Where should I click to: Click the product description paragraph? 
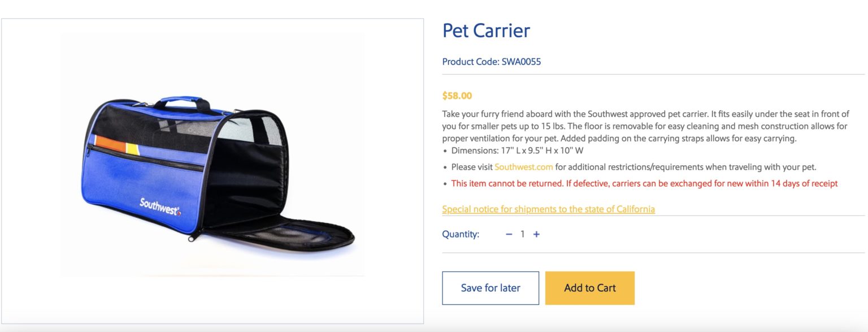click(644, 126)
